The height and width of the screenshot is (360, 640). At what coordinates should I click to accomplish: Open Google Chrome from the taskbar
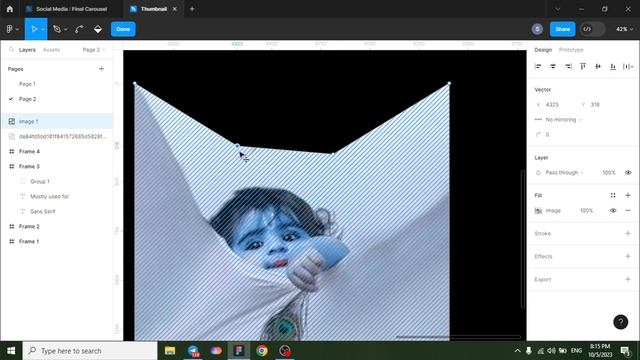click(262, 351)
